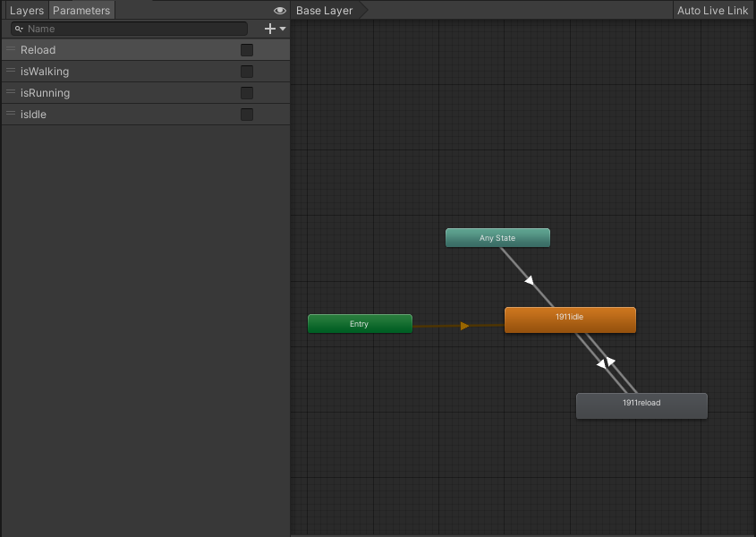Select the transition between 1911idle and 1911reload
Image resolution: width=756 pixels, height=537 pixels.
(x=605, y=361)
